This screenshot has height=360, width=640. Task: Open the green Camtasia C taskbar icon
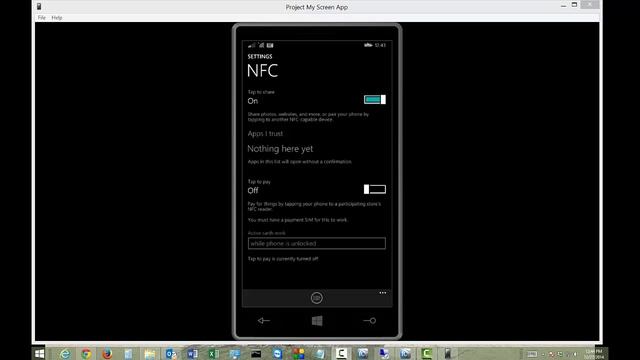tap(426, 353)
